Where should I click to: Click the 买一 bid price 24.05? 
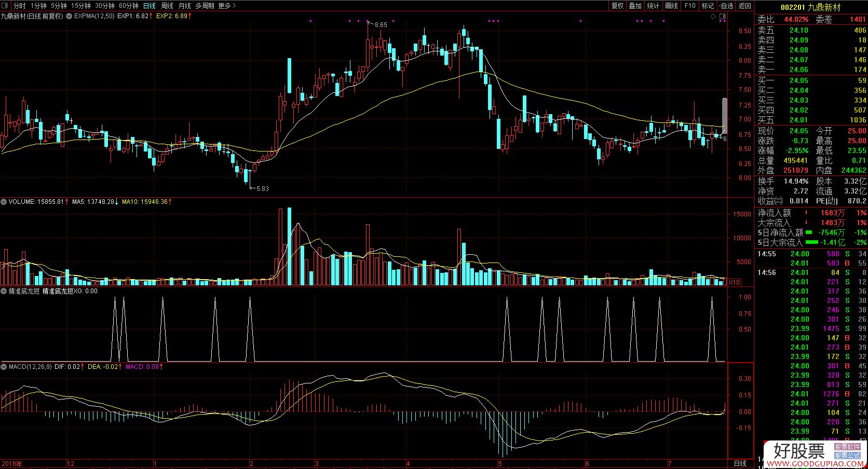coord(798,80)
